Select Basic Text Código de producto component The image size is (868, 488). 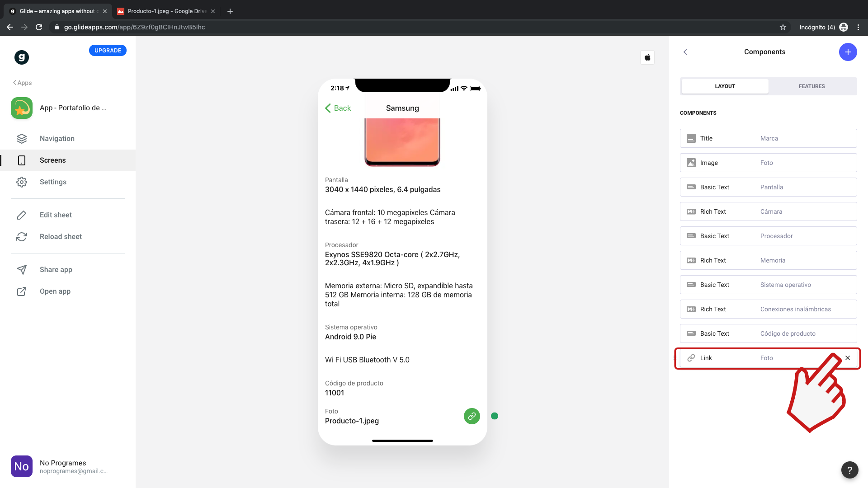coord(768,333)
